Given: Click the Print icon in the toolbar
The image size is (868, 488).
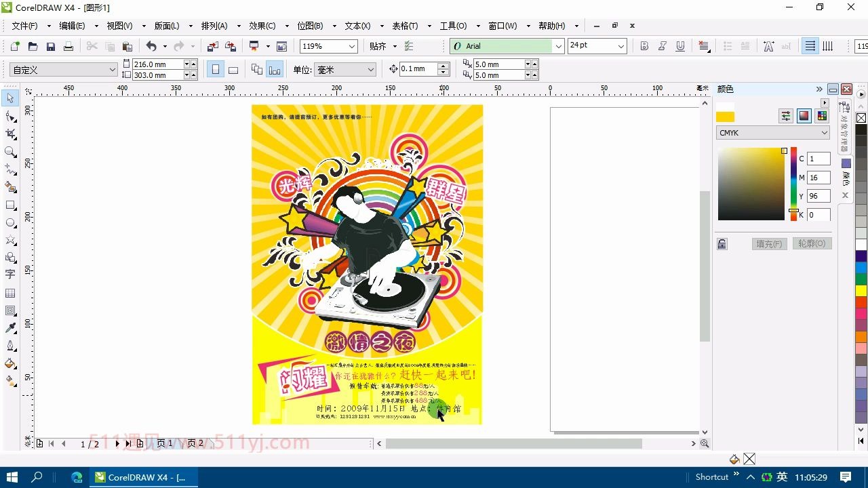Looking at the screenshot, I should coord(68,46).
